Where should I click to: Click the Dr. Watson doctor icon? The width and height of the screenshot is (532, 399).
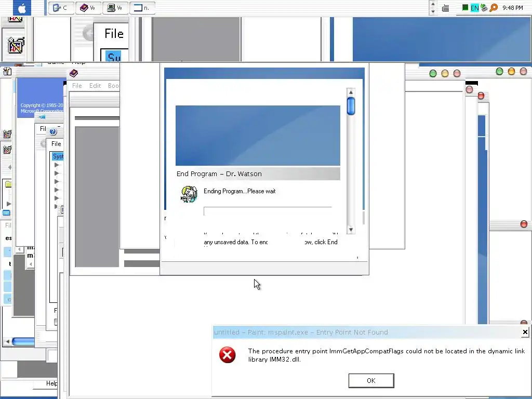(x=189, y=194)
